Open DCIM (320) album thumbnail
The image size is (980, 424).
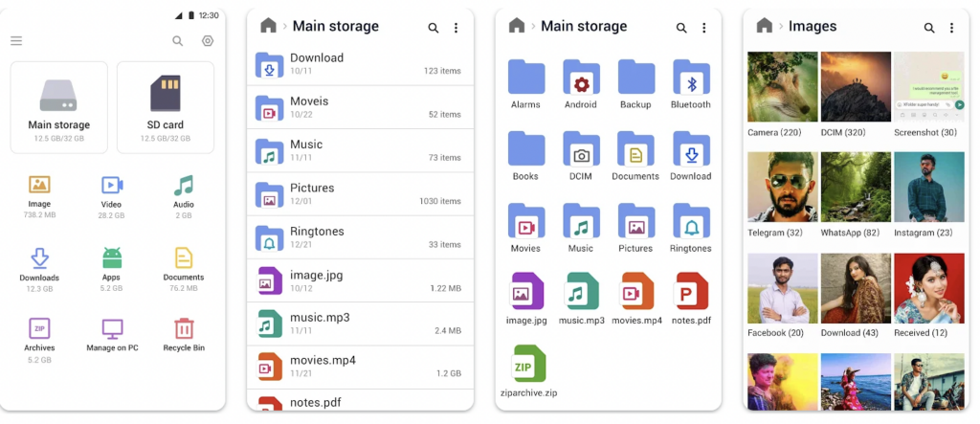[856, 86]
